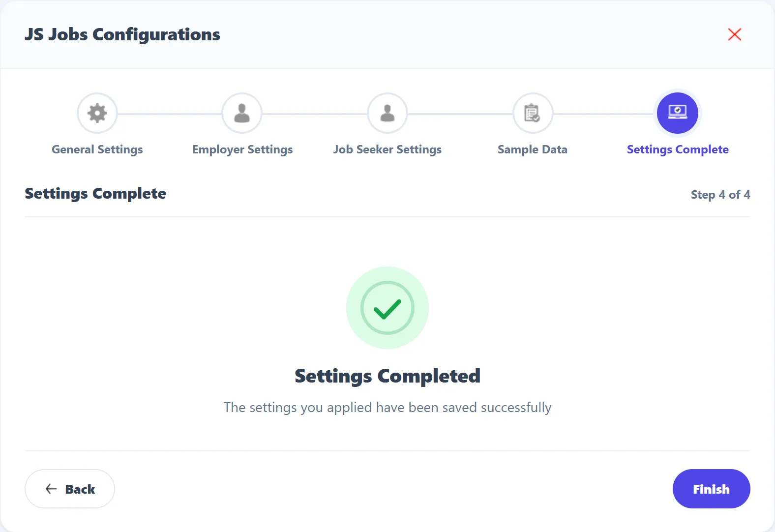Click the 'Settings Complete' section heading

[95, 194]
